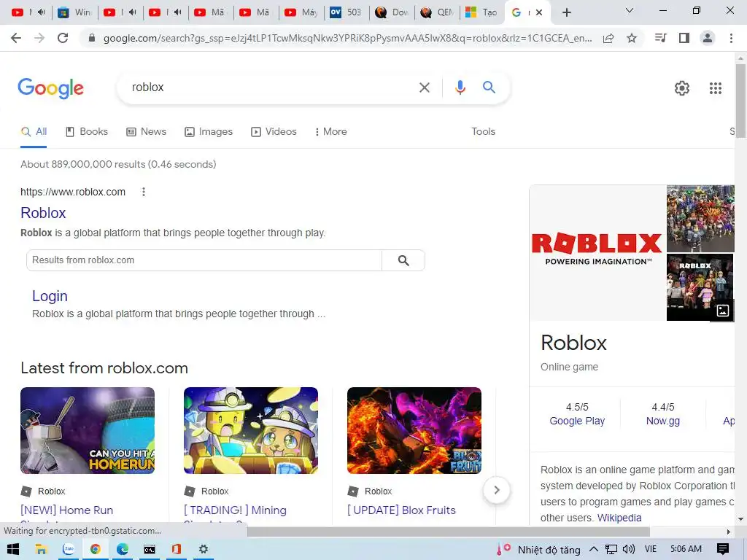Open the [NEW!] Home Run article link
The image size is (747, 560).
tap(66, 510)
